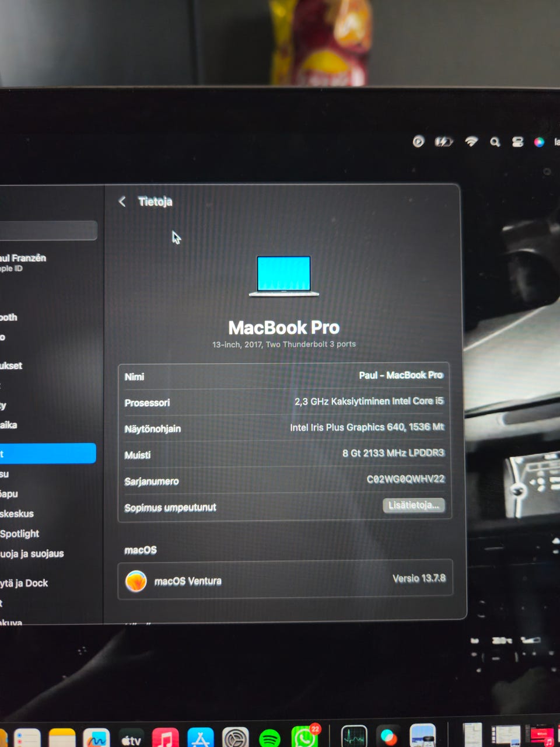Launch Freeform from the Dock
The image size is (560, 747).
(x=96, y=738)
